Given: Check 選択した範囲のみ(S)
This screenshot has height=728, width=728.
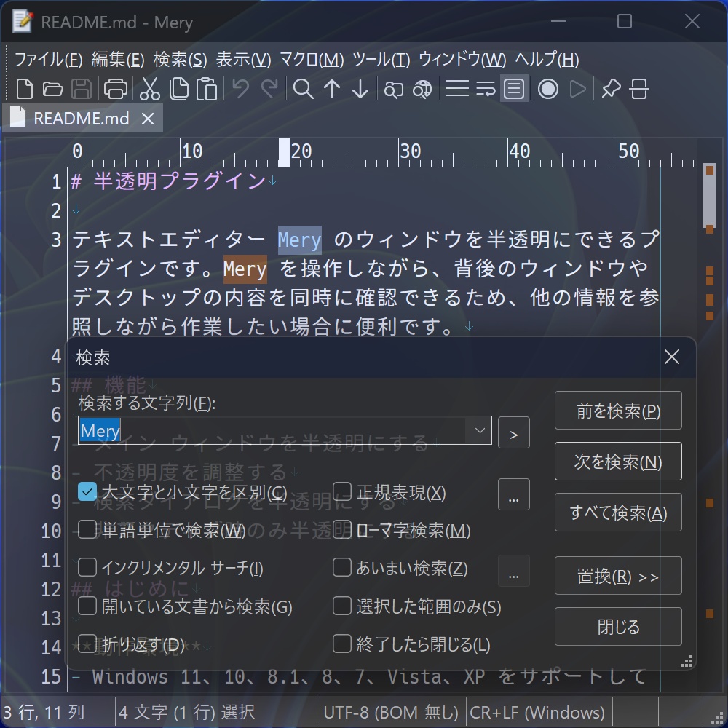Looking at the screenshot, I should (342, 606).
